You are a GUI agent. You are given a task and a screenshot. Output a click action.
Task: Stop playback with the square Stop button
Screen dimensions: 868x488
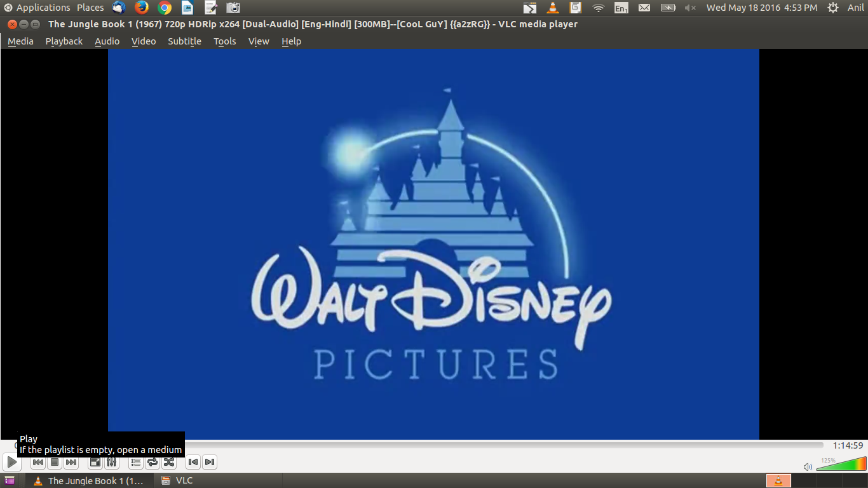coord(55,463)
